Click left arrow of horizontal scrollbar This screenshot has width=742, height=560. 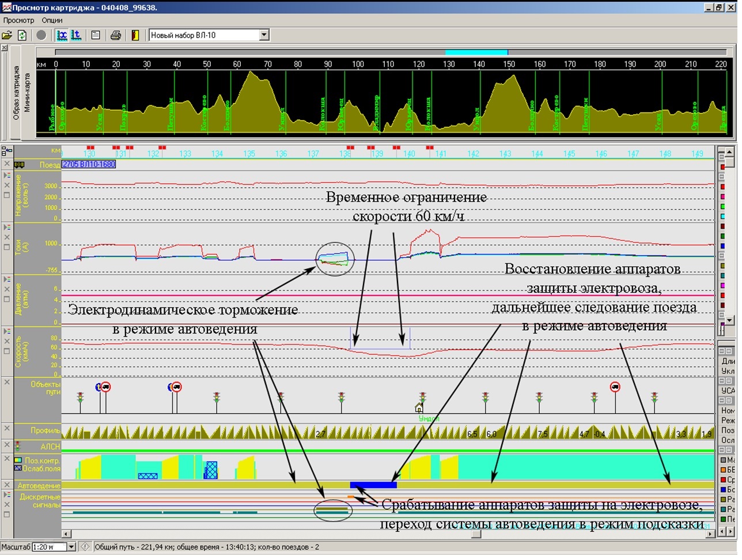[66, 534]
